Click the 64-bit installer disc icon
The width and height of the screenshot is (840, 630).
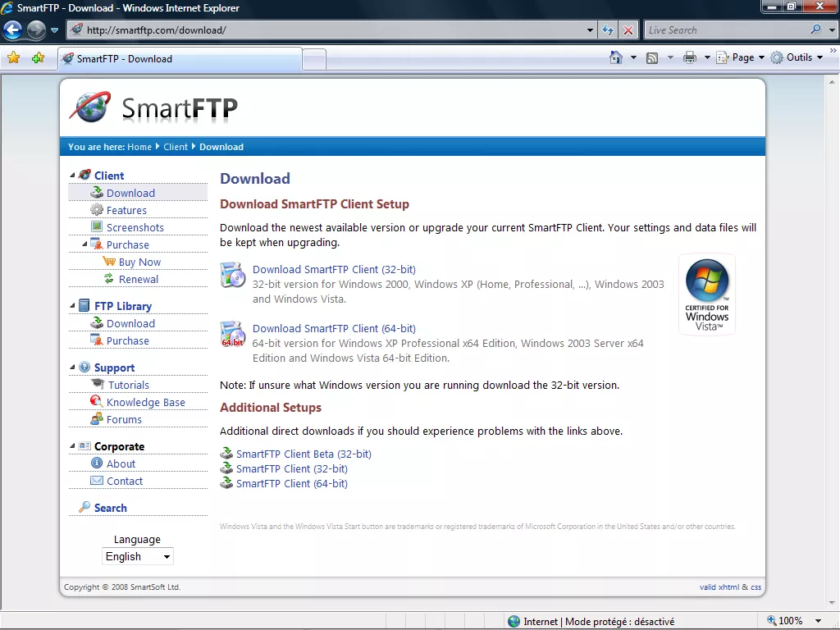click(232, 334)
